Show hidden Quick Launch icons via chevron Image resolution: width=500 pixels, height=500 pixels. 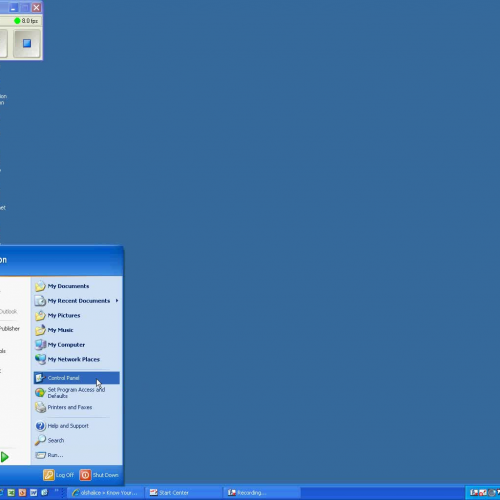[x=56, y=490]
